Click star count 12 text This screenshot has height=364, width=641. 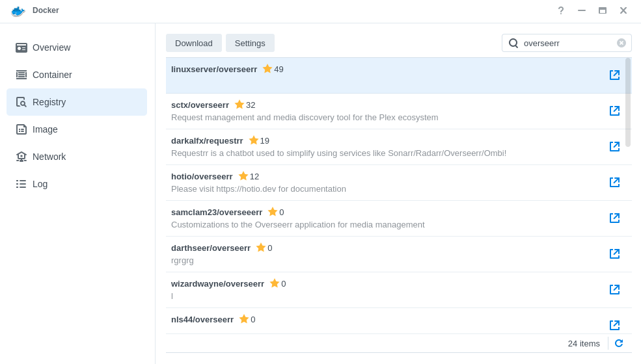pyautogui.click(x=254, y=177)
